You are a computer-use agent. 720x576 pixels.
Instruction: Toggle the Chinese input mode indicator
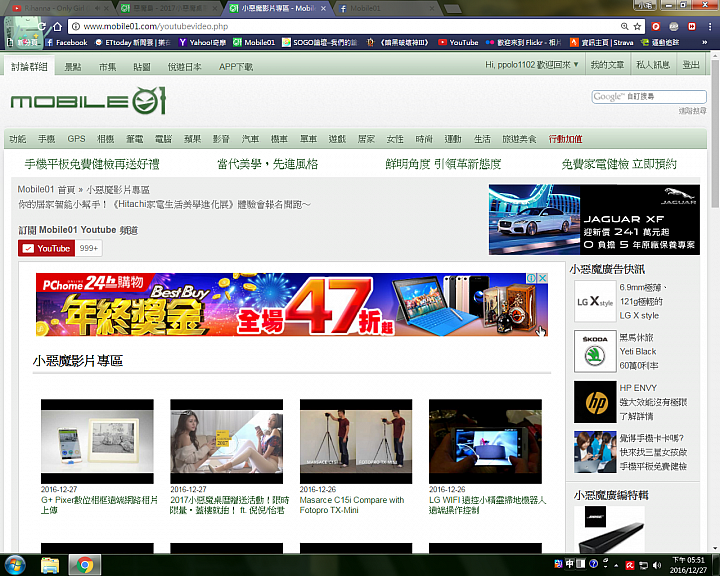coord(569,563)
